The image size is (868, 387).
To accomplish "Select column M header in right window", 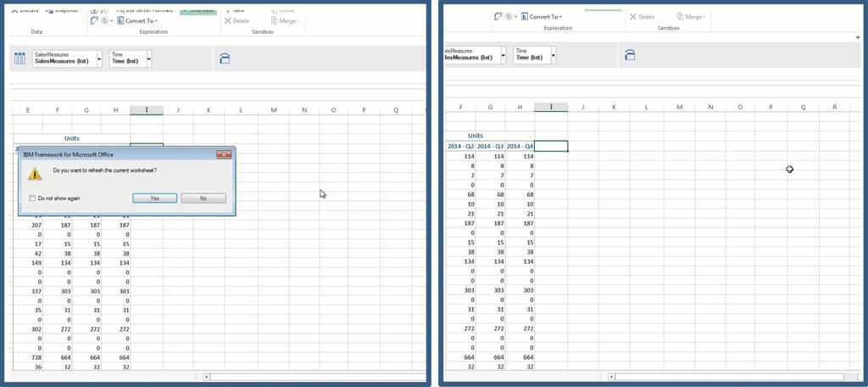I will pos(679,107).
